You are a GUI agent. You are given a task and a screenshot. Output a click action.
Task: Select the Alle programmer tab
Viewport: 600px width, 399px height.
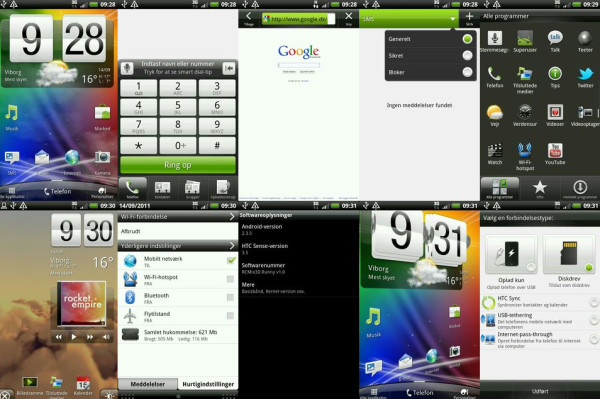500,188
